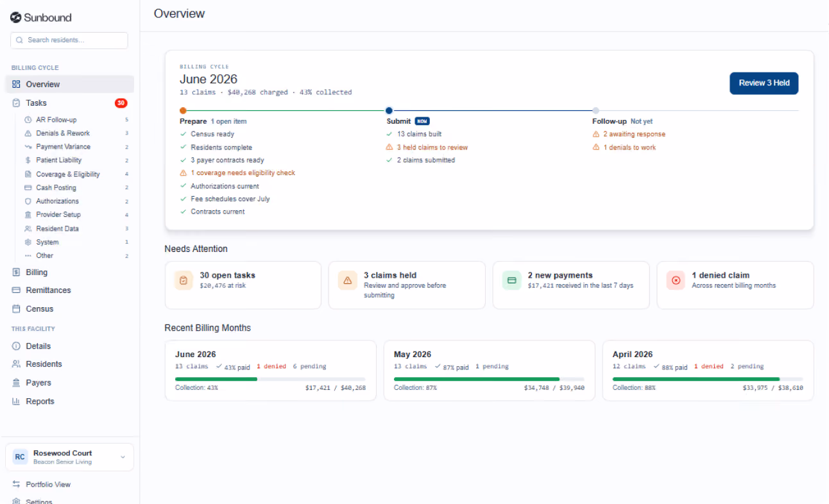Click the Other ellipsis icon in sidebar
Screen dimensions: 829x504
point(28,255)
